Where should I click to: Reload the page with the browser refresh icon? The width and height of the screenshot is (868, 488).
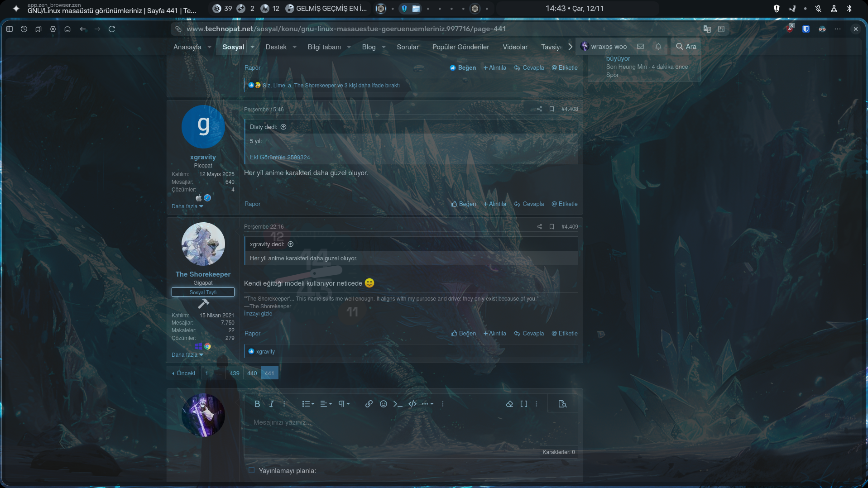[112, 29]
